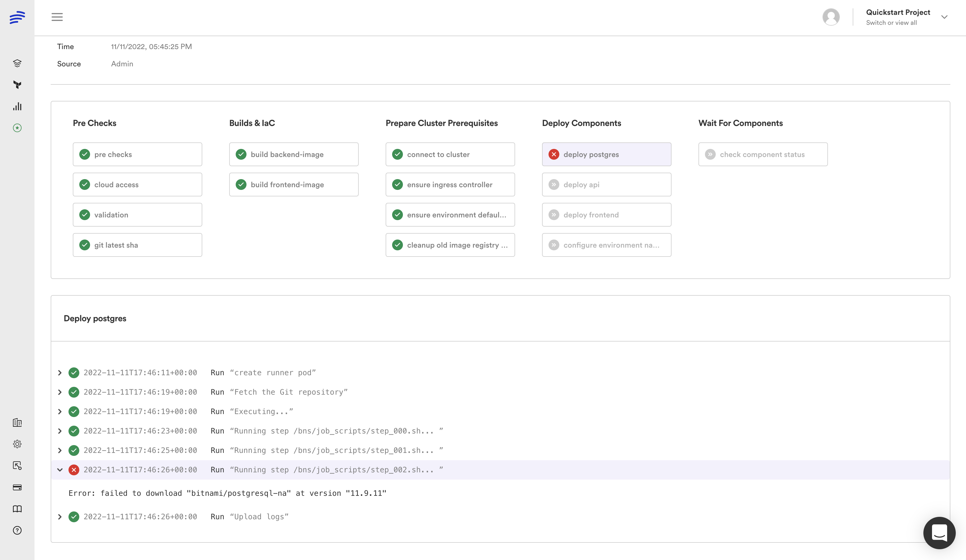The height and width of the screenshot is (560, 966).
Task: Click the green star circle icon
Action: click(x=17, y=128)
